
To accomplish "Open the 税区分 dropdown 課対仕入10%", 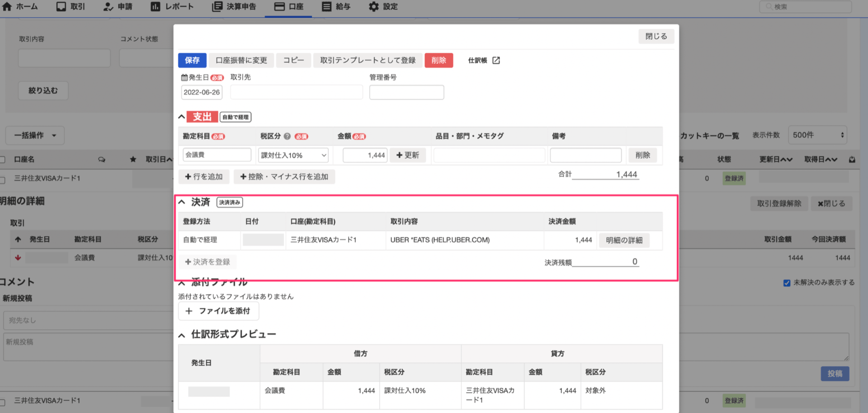I will [293, 155].
